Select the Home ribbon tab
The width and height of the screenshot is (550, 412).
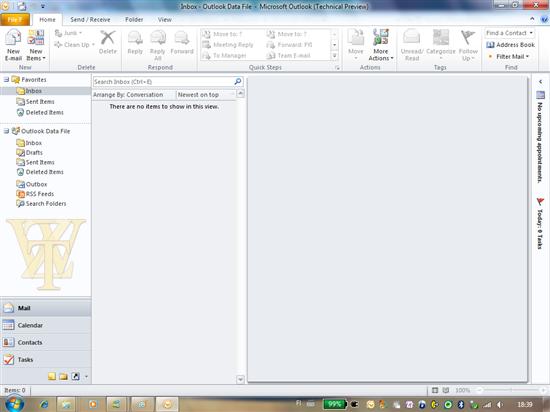[47, 20]
